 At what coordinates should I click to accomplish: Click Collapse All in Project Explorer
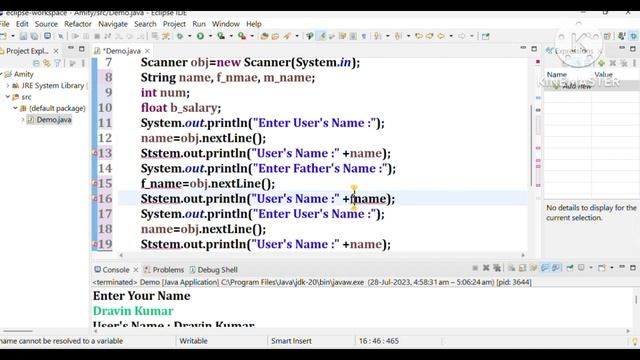pyautogui.click(x=36, y=63)
